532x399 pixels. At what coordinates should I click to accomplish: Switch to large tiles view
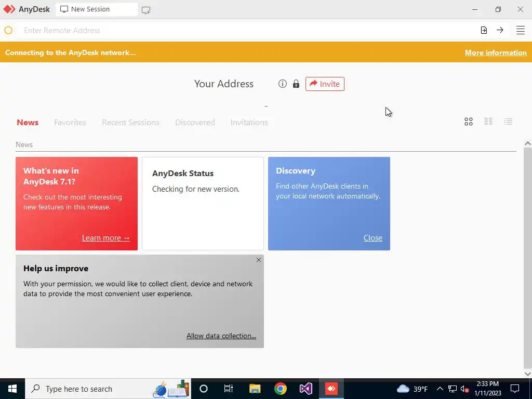click(469, 122)
